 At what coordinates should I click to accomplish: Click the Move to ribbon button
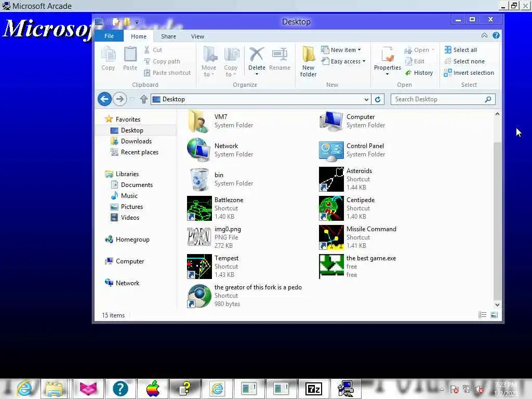pyautogui.click(x=209, y=61)
